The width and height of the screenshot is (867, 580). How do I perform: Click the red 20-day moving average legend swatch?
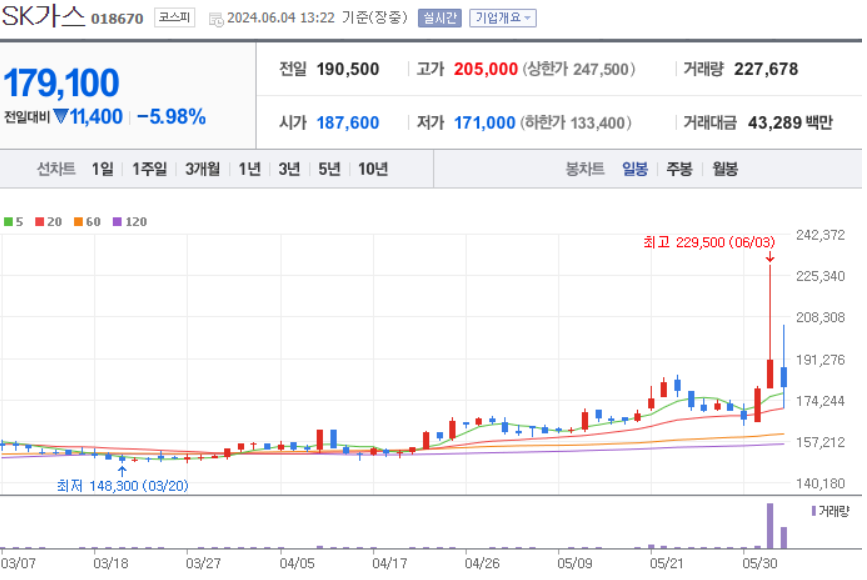pos(39,222)
